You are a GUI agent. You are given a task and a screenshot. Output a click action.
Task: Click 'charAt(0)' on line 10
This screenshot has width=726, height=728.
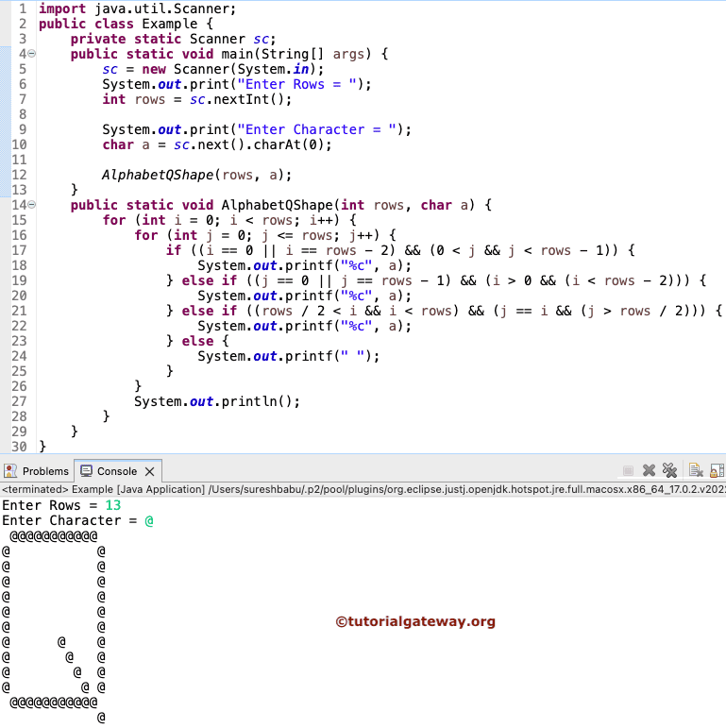[288, 144]
